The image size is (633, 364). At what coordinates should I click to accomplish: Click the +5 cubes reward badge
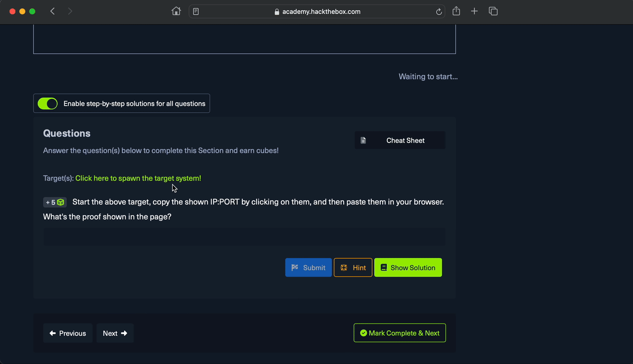55,202
